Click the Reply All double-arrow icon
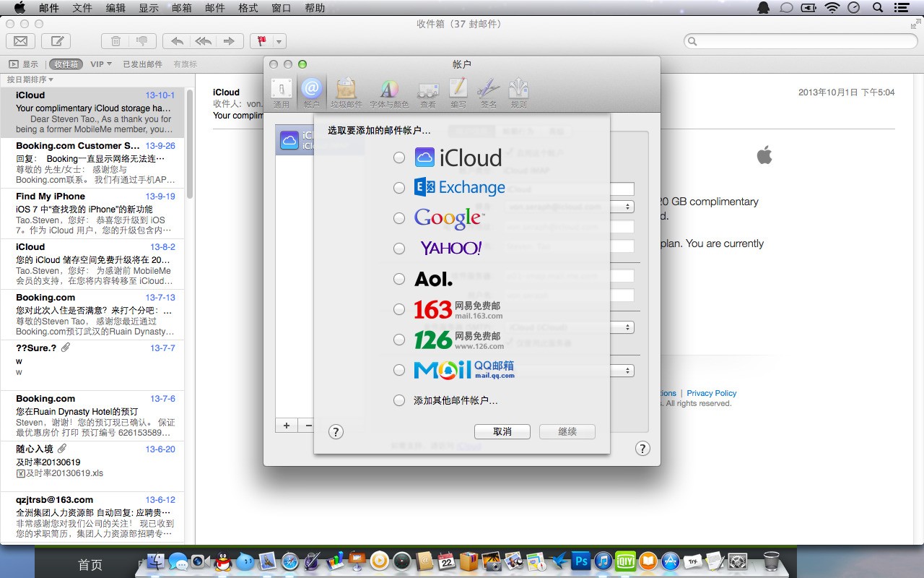The image size is (924, 578). point(203,41)
